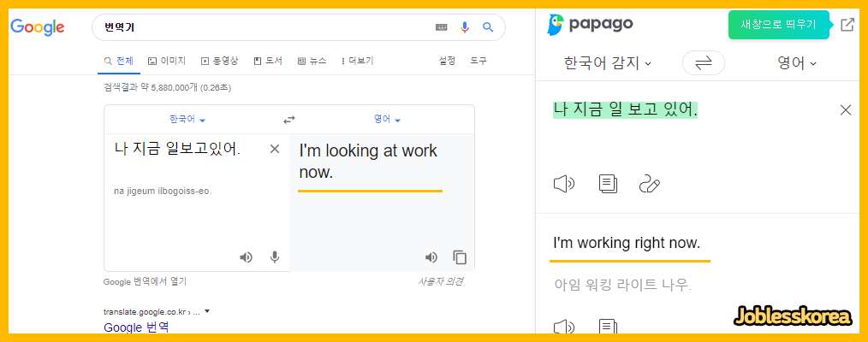
Task: Open the 더보기 menu
Action: coord(358,61)
